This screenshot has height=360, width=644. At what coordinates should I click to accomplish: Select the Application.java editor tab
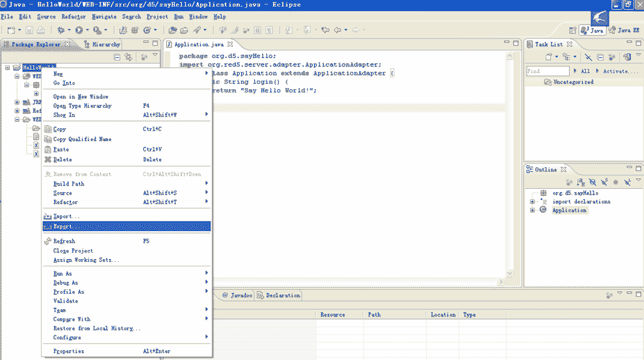click(199, 44)
